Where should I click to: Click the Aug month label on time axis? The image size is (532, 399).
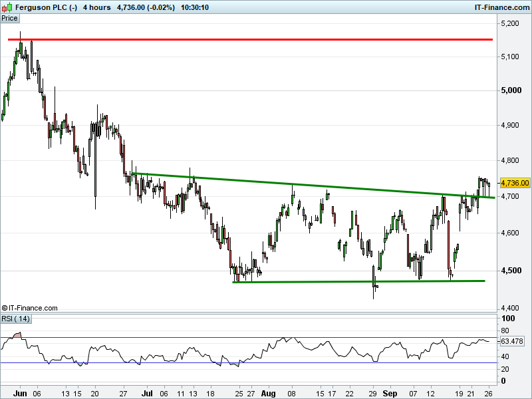point(269,394)
